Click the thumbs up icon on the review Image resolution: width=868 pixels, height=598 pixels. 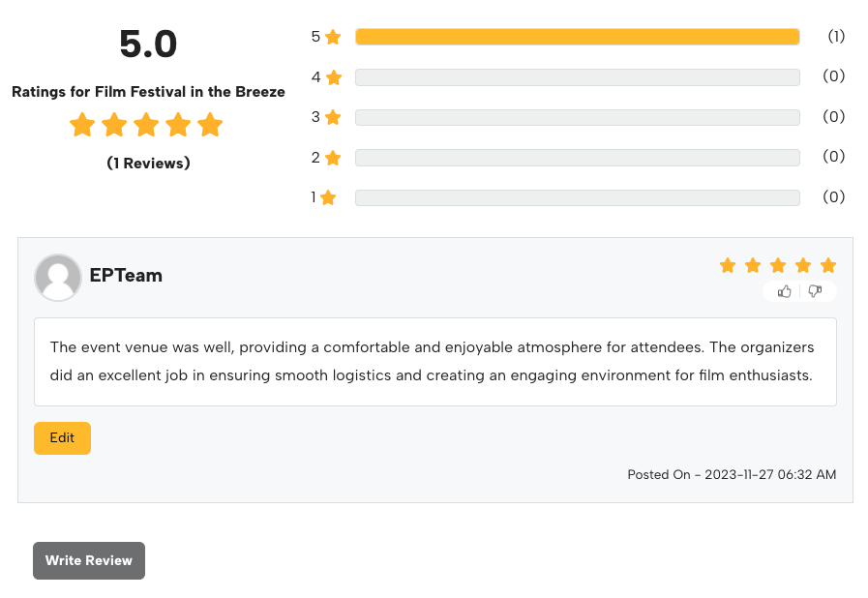tap(785, 291)
